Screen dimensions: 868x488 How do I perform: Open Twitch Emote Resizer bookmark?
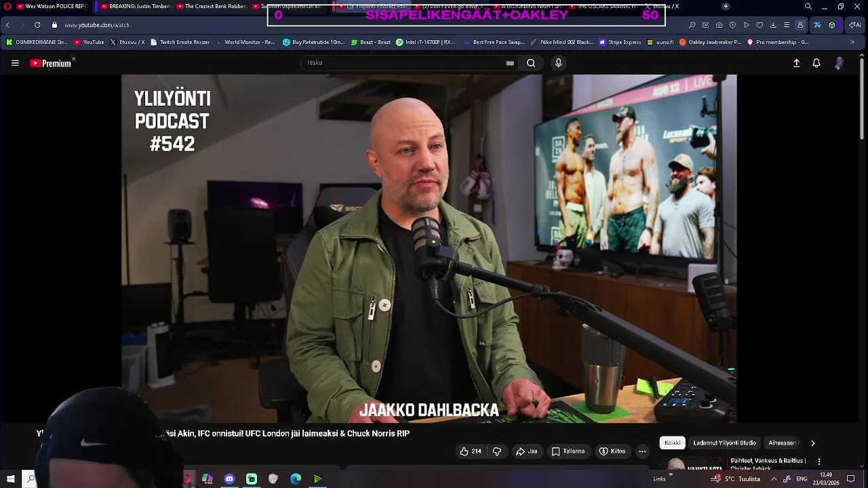pos(180,42)
